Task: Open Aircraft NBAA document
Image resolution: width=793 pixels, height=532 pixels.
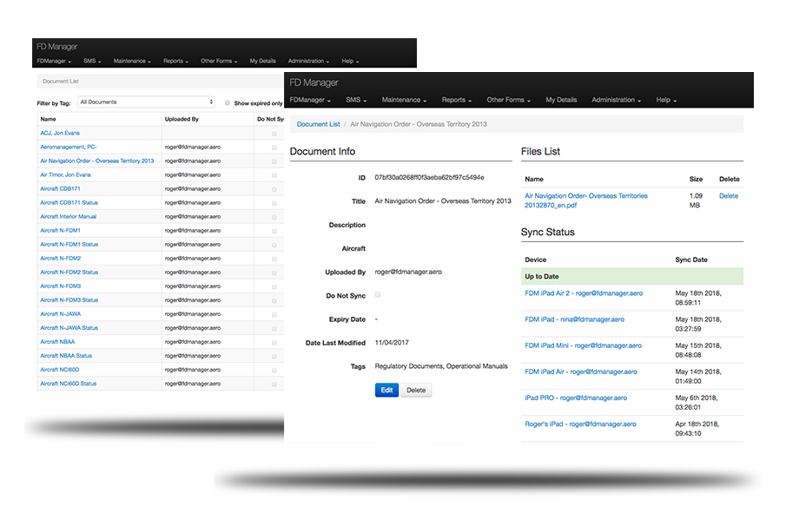Action: pos(57,342)
